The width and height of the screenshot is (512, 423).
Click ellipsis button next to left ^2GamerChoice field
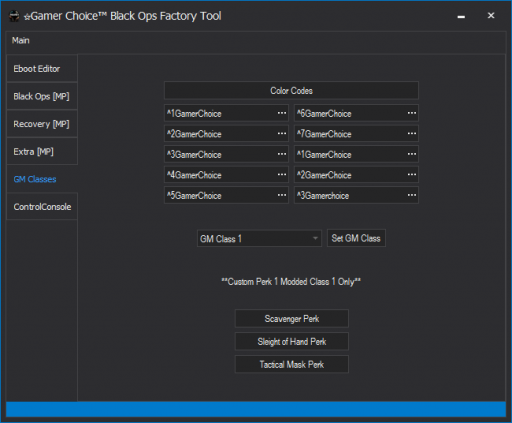coord(282,134)
